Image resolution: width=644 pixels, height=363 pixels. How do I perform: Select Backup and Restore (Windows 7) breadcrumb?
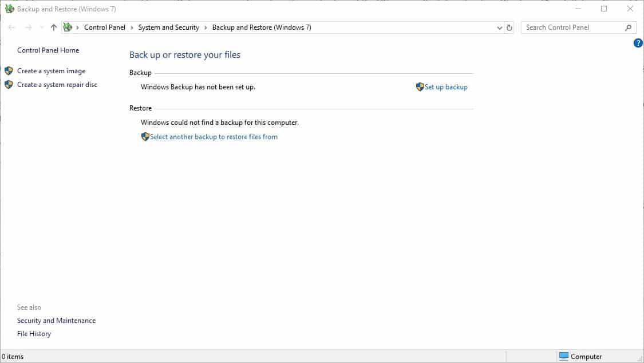(x=262, y=27)
